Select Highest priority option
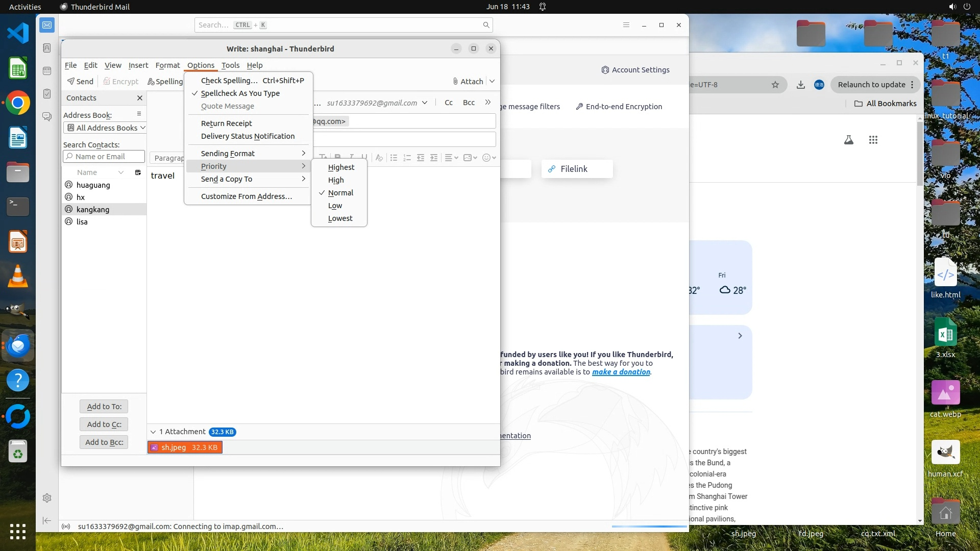The width and height of the screenshot is (980, 551). click(x=341, y=167)
